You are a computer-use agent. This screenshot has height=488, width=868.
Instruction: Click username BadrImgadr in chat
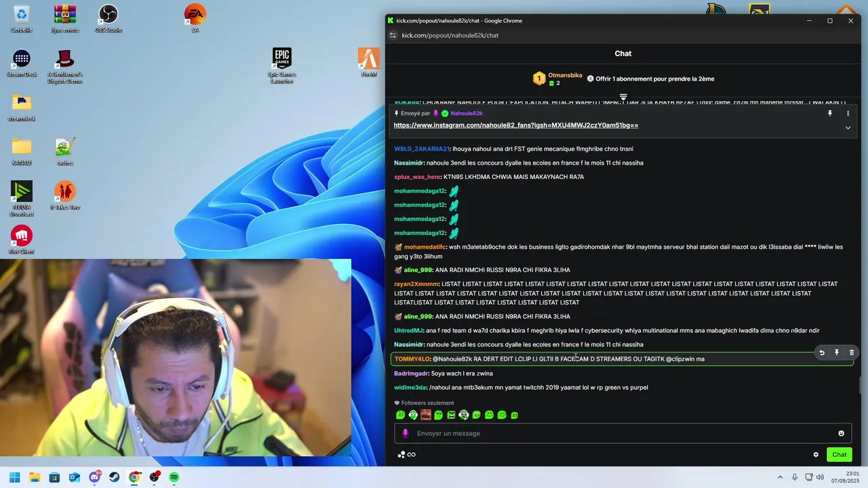click(411, 373)
